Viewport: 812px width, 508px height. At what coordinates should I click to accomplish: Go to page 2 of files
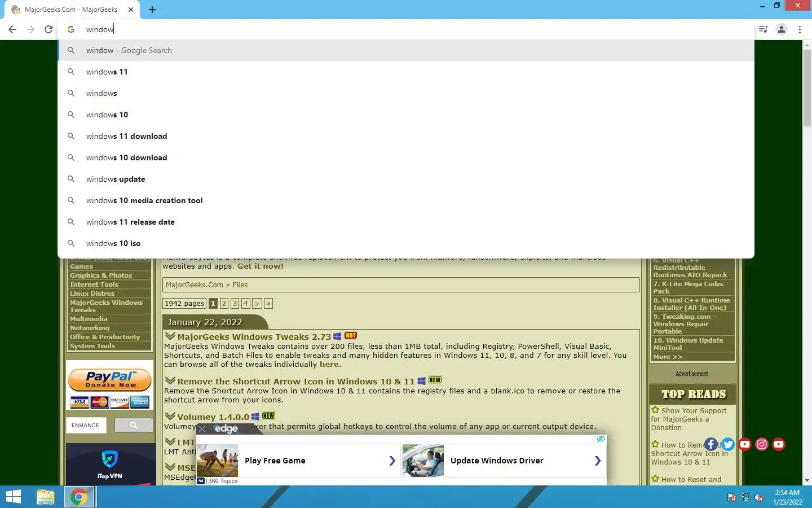point(224,303)
